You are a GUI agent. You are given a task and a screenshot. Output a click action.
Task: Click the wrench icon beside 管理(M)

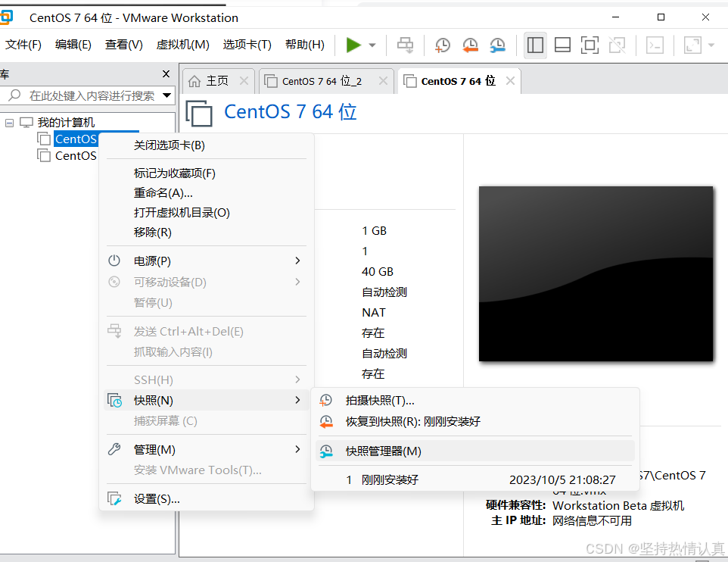tap(114, 449)
